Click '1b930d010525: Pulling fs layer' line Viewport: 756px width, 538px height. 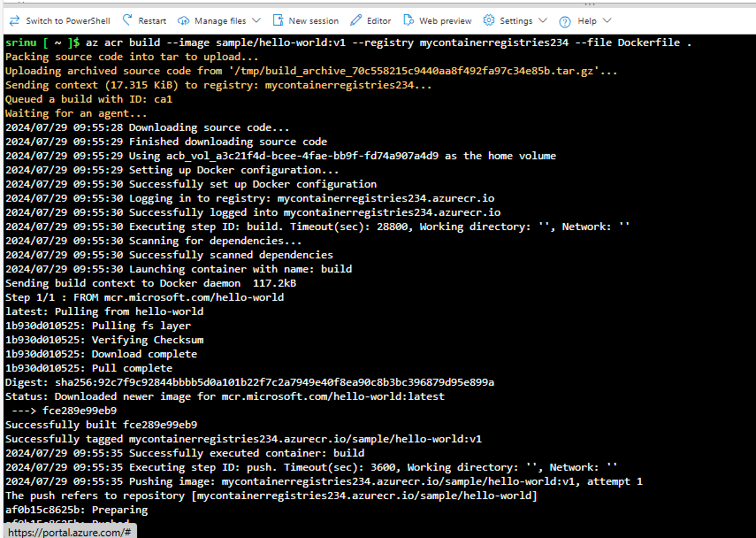point(98,326)
